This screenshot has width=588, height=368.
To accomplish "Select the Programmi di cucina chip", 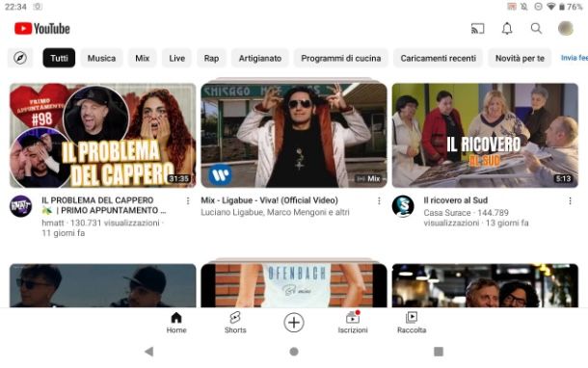I will click(x=340, y=58).
